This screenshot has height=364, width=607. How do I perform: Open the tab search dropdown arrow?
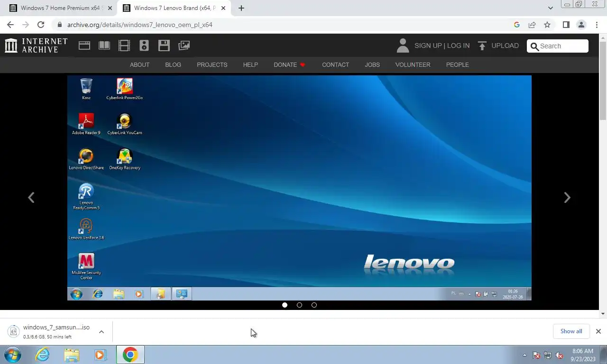(550, 8)
